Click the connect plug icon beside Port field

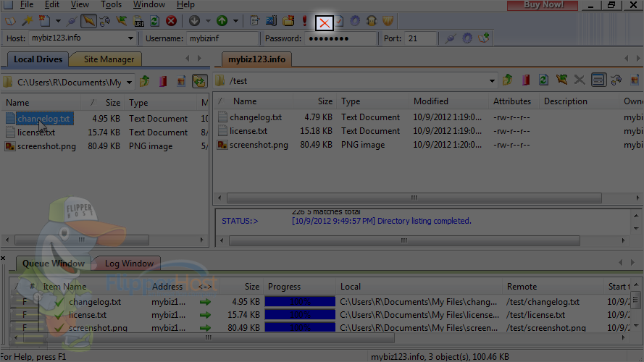451,38
